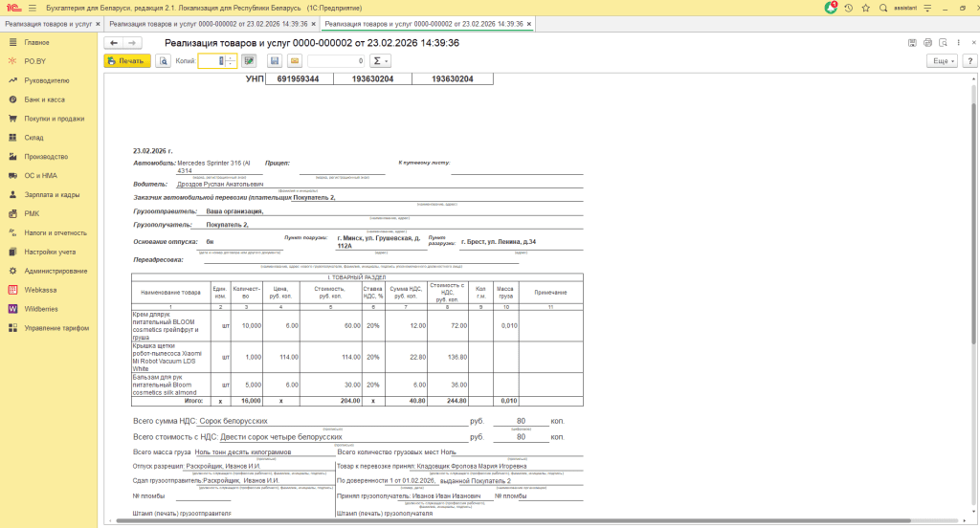Open print preview with the magnifier page icon

click(163, 60)
